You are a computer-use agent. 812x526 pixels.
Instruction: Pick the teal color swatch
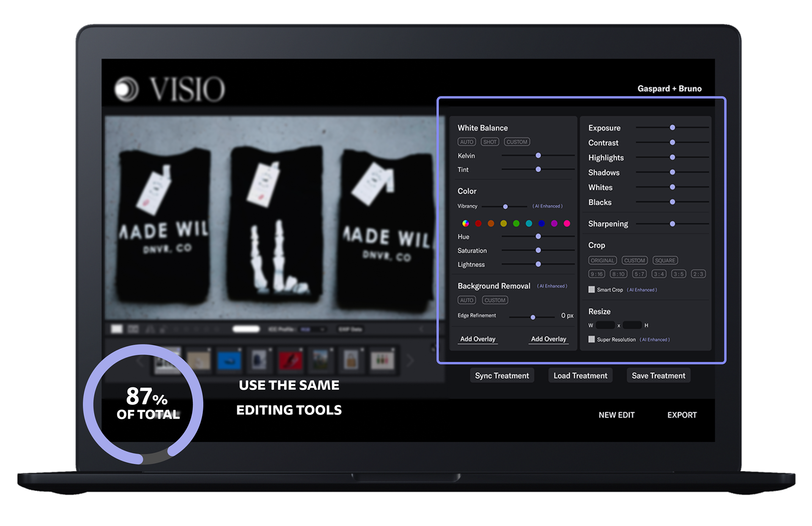click(x=529, y=223)
